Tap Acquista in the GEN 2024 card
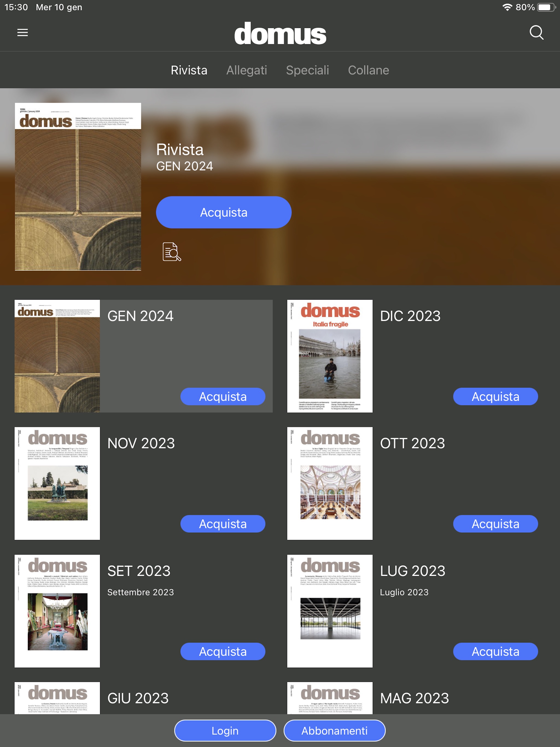This screenshot has width=560, height=747. pyautogui.click(x=223, y=396)
